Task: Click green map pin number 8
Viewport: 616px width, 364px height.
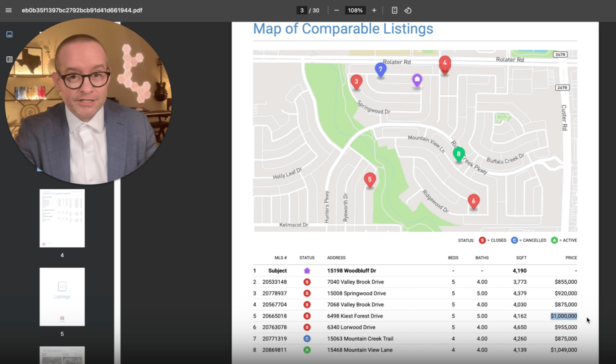Action: click(x=458, y=154)
